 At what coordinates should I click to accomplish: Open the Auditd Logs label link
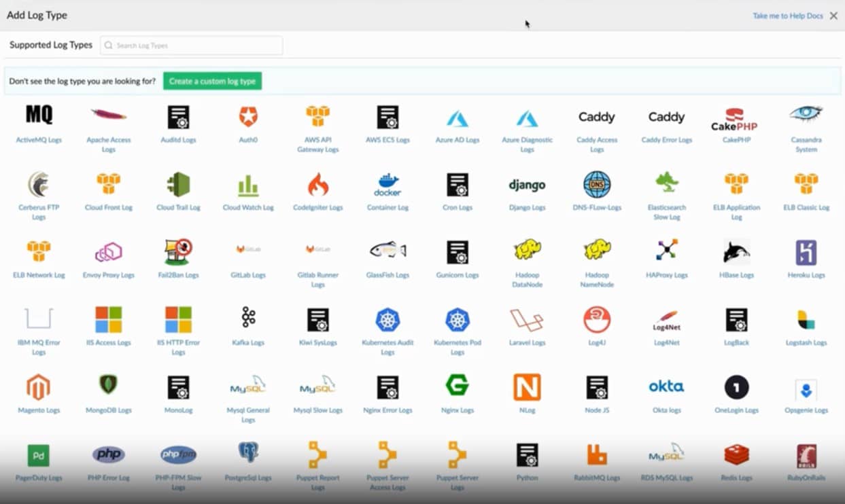178,140
